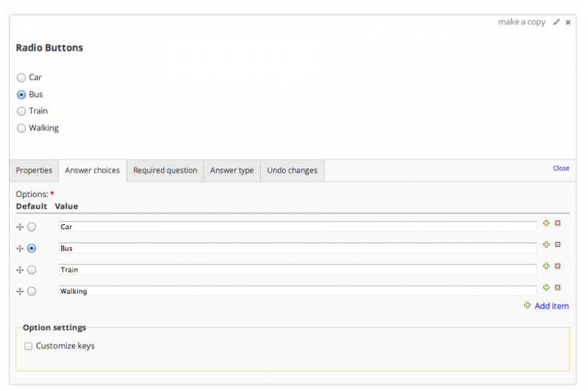The height and width of the screenshot is (391, 588).
Task: Select the Train radio button in preview
Action: coord(21,111)
